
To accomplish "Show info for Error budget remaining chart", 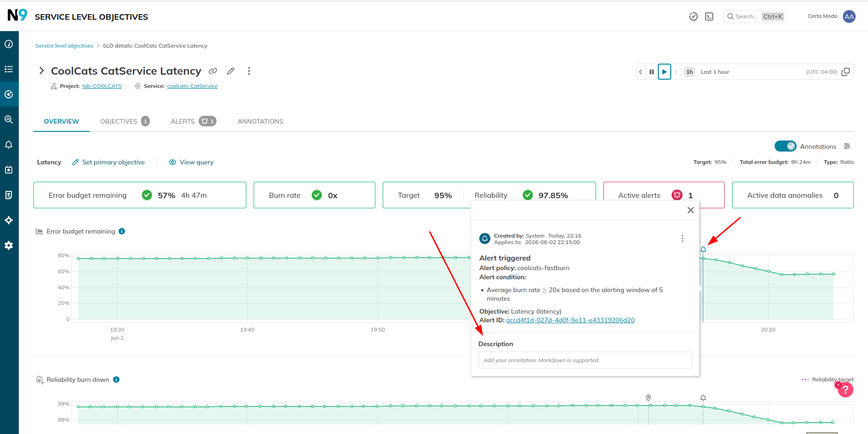I will point(122,231).
